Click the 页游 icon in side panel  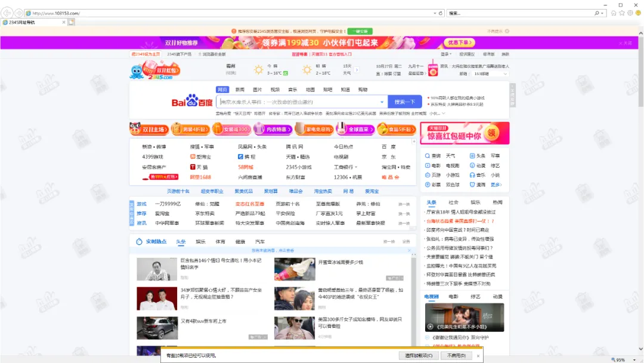pyautogui.click(x=428, y=175)
